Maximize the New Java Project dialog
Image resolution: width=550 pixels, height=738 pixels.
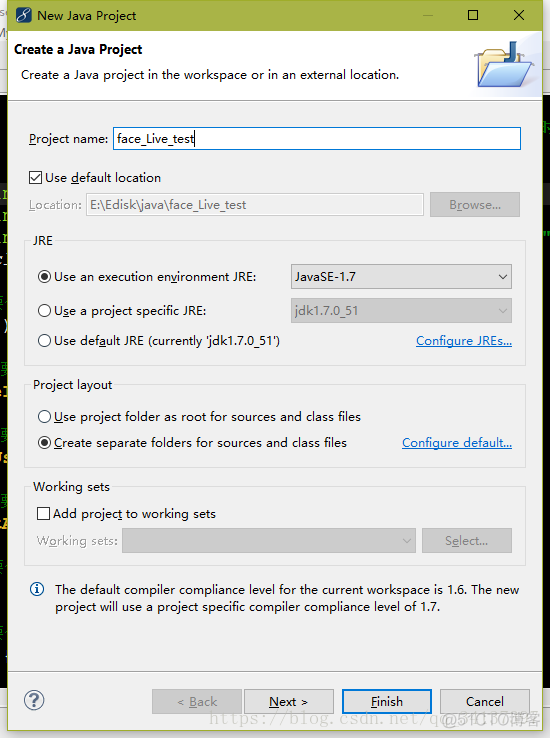473,15
